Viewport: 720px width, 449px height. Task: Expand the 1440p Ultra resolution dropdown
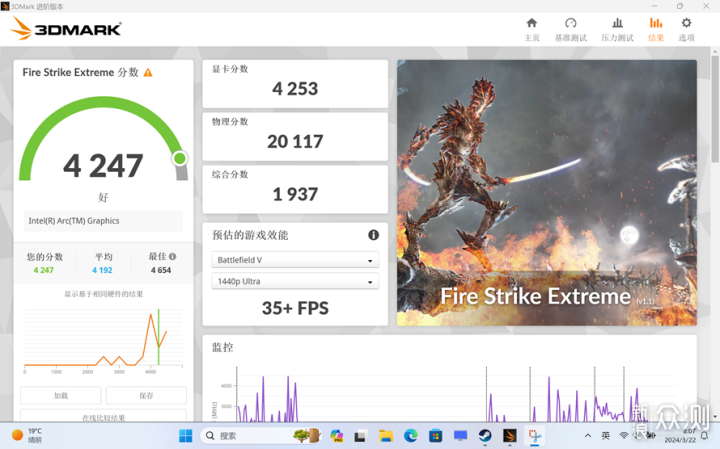pyautogui.click(x=295, y=281)
